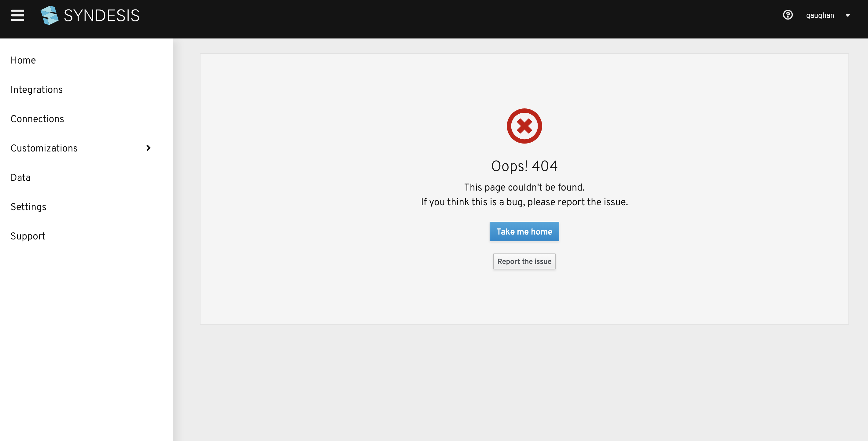Open the Support page
Viewport: 868px width, 441px height.
[x=28, y=236]
